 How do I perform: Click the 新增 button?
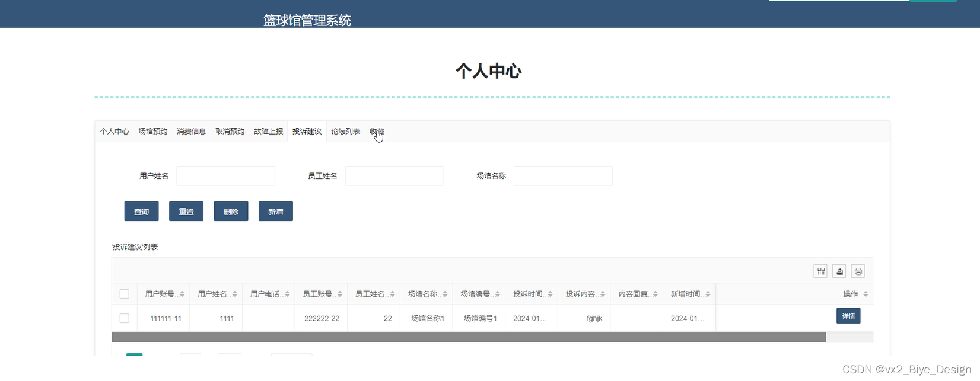point(276,212)
